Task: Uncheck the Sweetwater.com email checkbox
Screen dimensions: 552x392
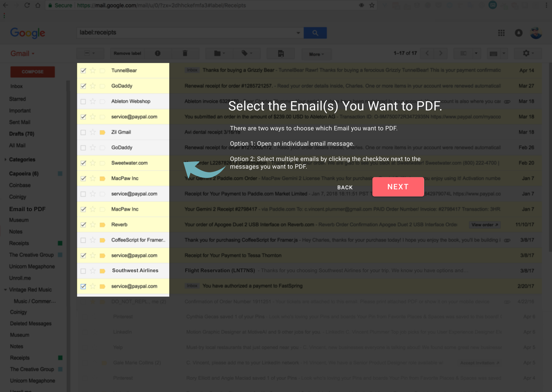Action: tap(83, 163)
